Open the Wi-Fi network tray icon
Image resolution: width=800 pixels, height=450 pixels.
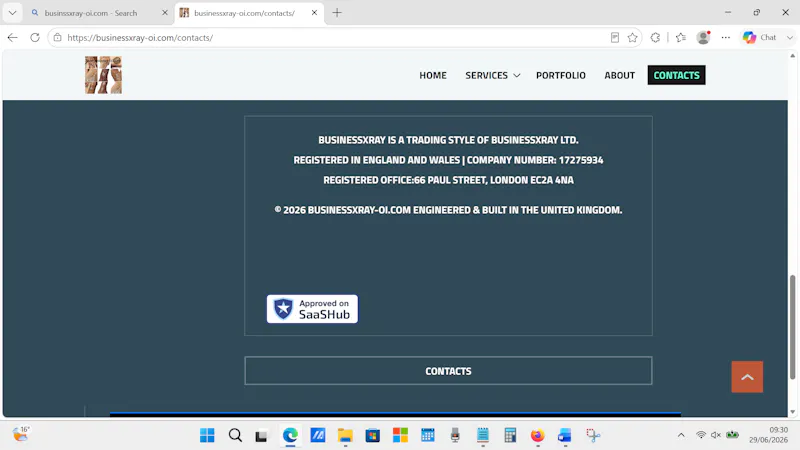click(x=701, y=435)
